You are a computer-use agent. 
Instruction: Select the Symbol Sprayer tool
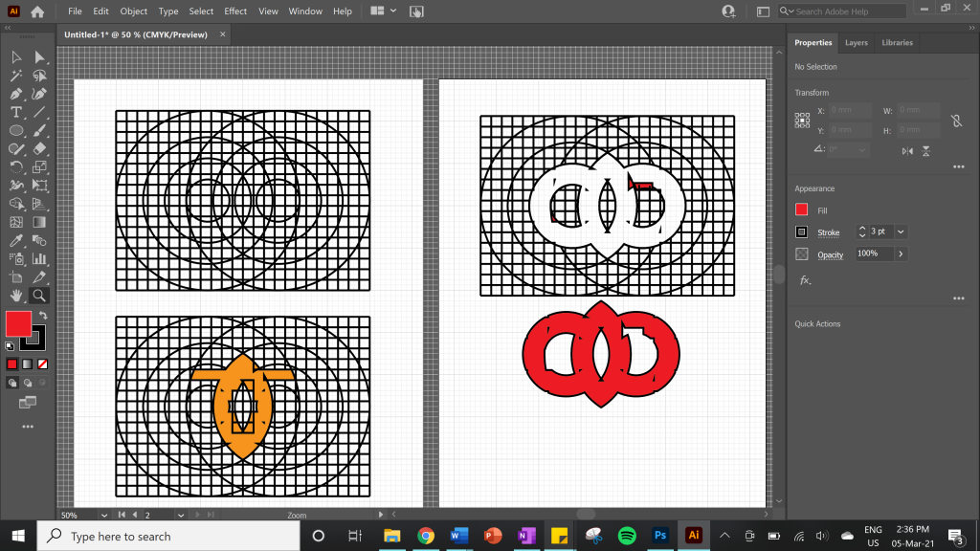[16, 258]
